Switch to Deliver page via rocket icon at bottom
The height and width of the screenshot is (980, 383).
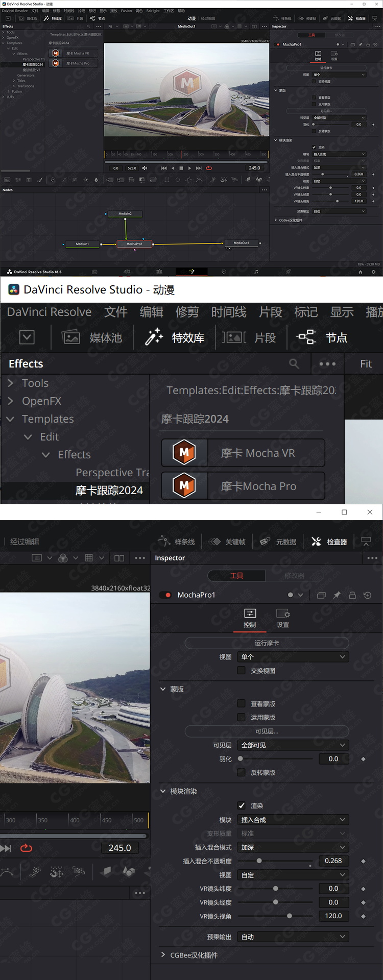point(289,272)
